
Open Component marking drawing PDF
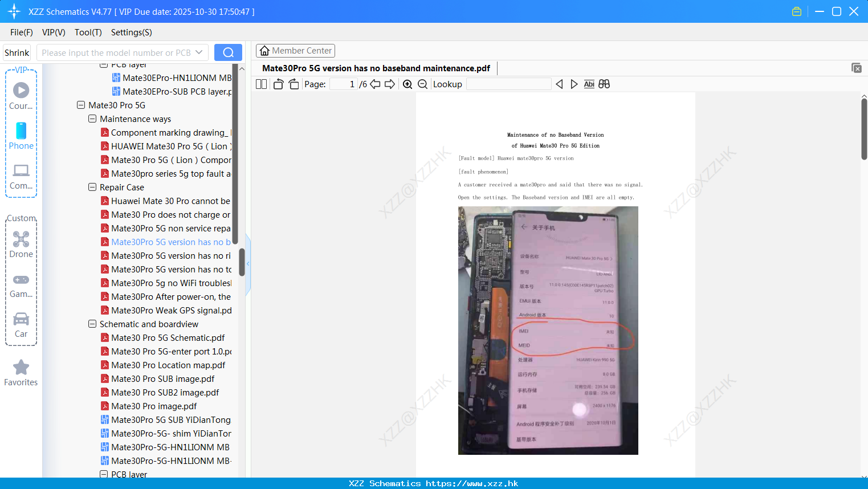[x=166, y=132]
